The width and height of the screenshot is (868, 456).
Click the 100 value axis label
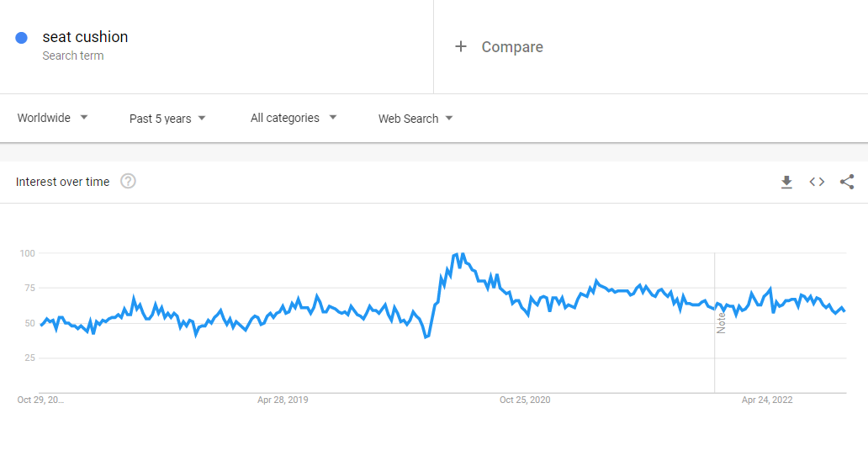(27, 253)
